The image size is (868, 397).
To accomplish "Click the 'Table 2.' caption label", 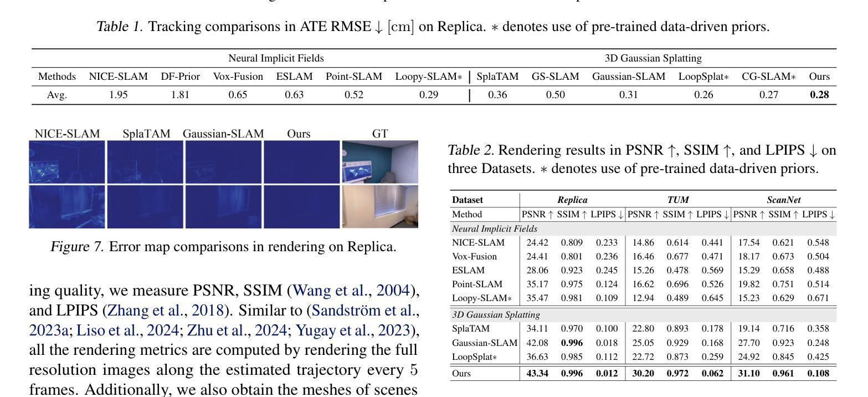I will coord(470,150).
